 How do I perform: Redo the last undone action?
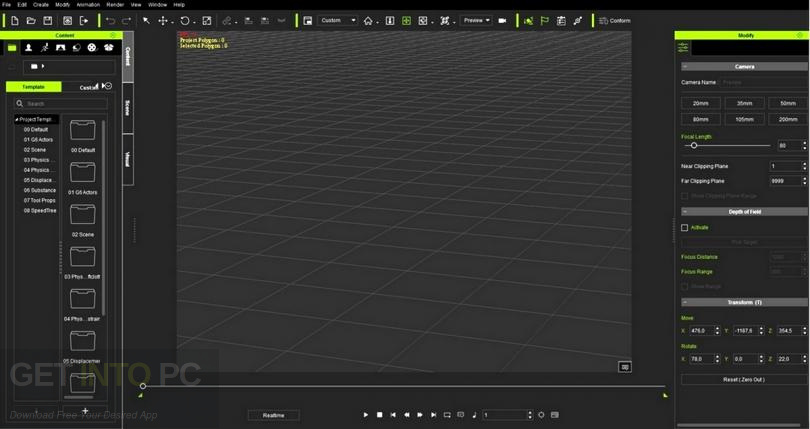(x=126, y=21)
